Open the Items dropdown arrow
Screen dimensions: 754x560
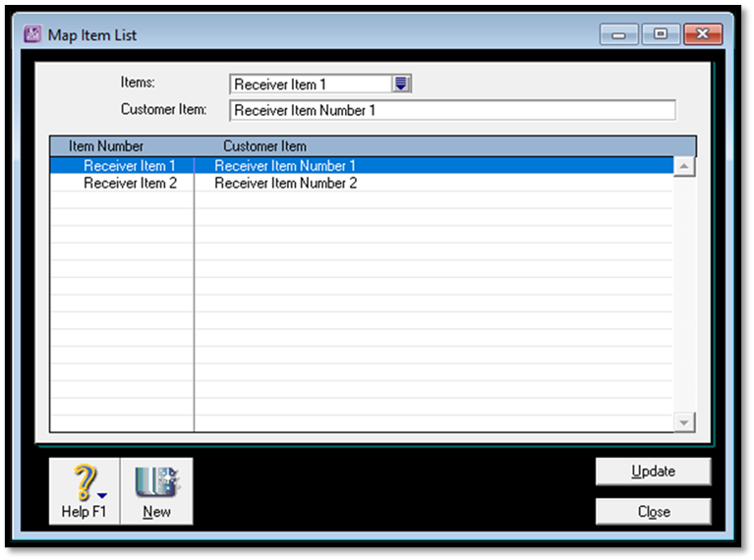401,84
